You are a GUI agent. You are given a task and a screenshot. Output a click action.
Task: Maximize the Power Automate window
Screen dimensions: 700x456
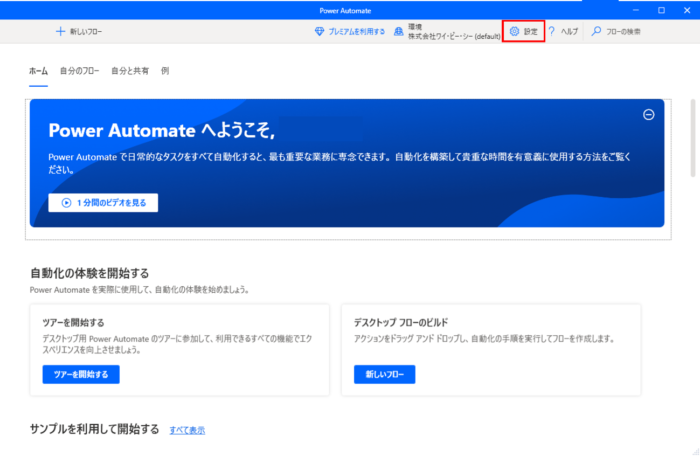coord(662,10)
